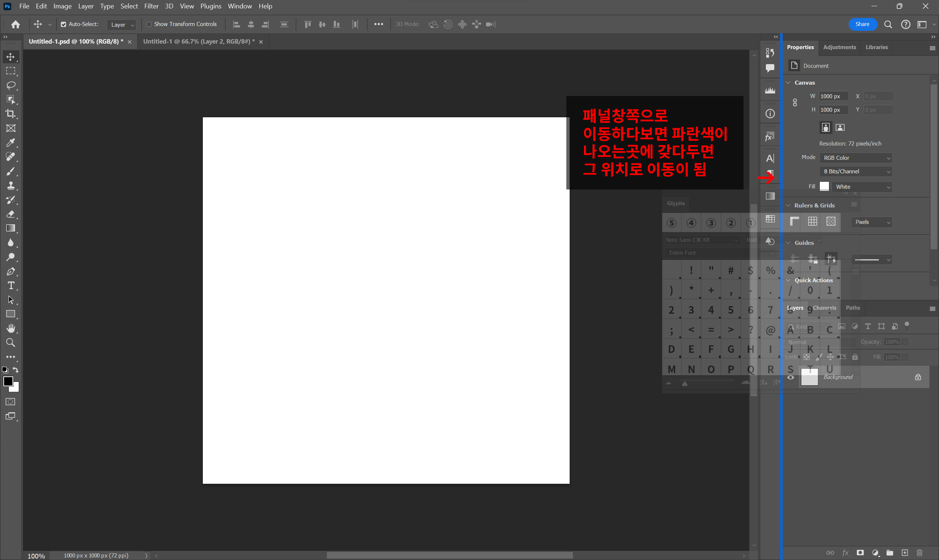The height and width of the screenshot is (560, 939).
Task: Toggle the Auto-Select checkbox
Action: 63,24
